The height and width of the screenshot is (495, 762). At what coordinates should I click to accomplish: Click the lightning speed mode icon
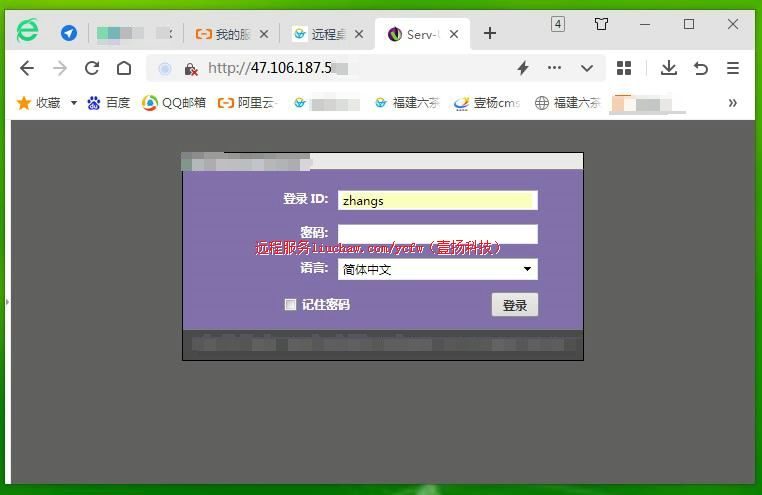point(523,68)
